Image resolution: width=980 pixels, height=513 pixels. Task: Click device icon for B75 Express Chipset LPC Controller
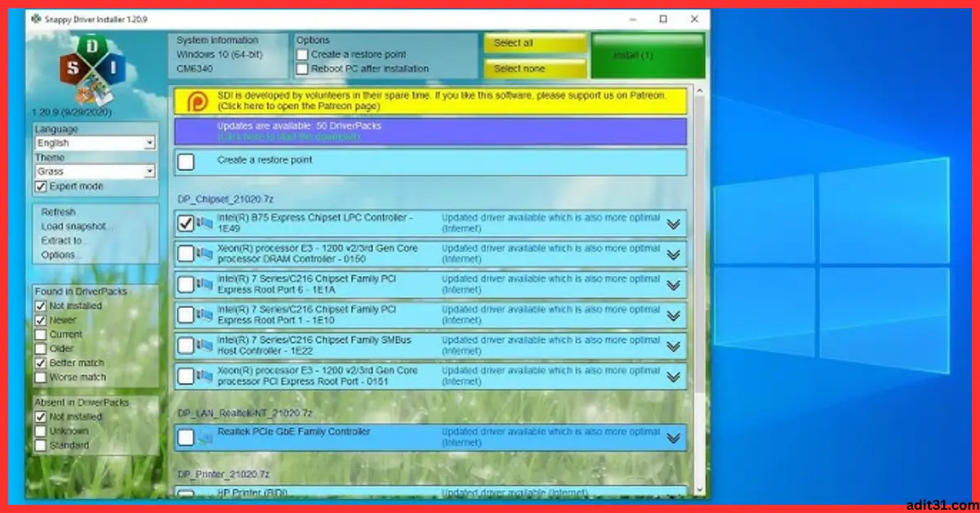[x=205, y=224]
